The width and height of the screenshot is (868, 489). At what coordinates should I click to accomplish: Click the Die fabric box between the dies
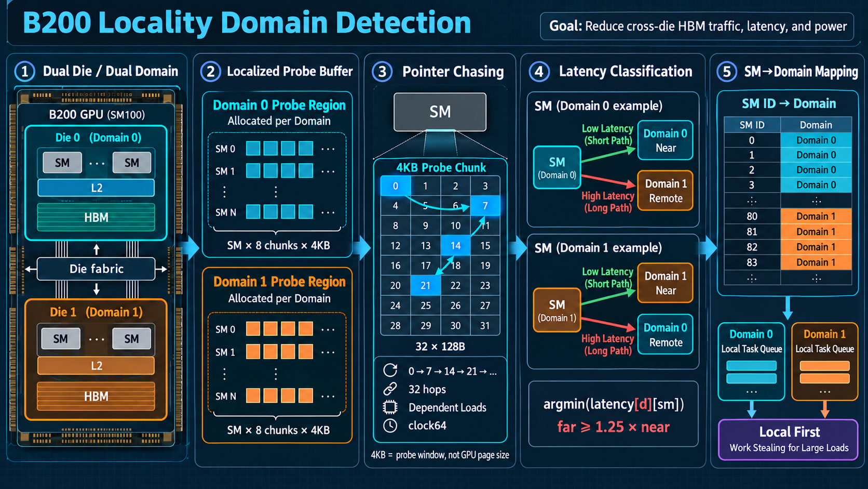[x=97, y=269]
